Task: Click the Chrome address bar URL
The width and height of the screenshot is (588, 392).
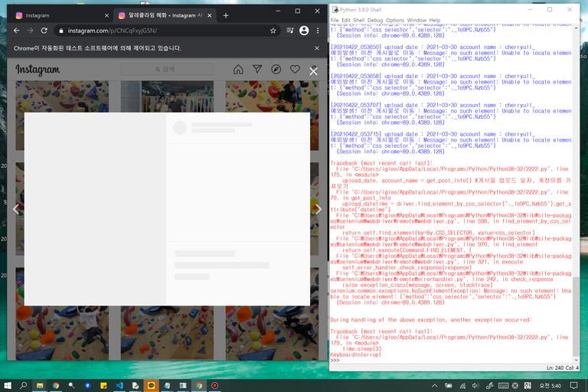Action: pos(113,31)
